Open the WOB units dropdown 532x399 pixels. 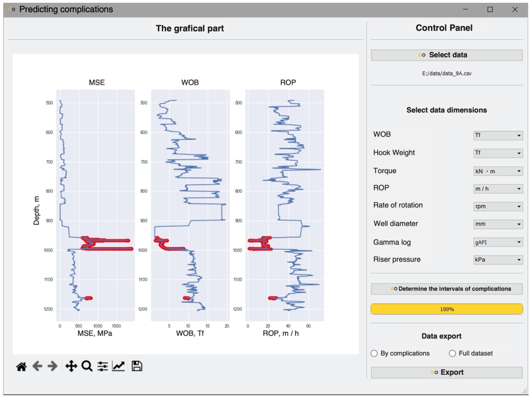click(498, 136)
